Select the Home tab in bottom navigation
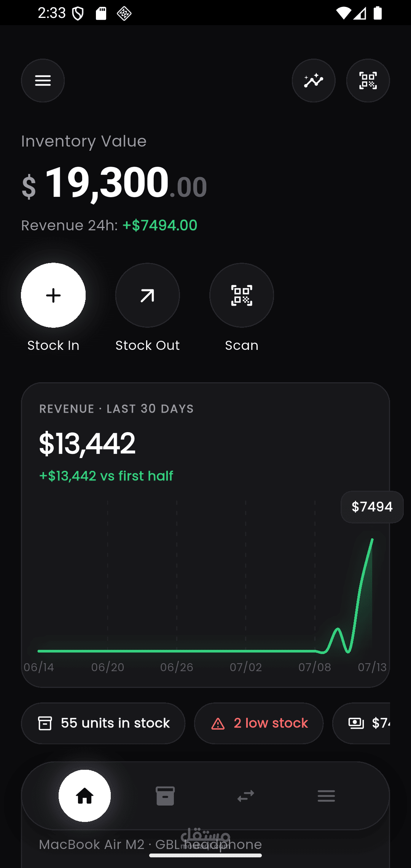This screenshot has width=411, height=868. [x=84, y=796]
